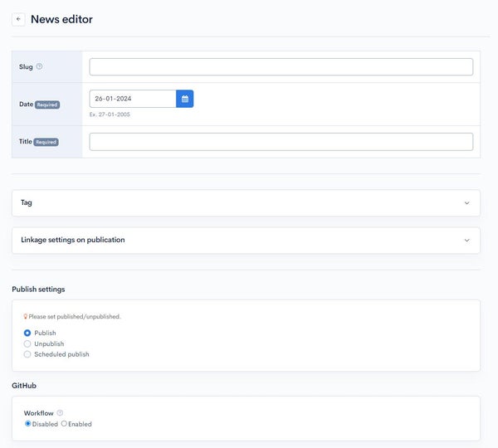Click the 'News editor' heading
This screenshot has width=498, height=448.
click(x=61, y=19)
